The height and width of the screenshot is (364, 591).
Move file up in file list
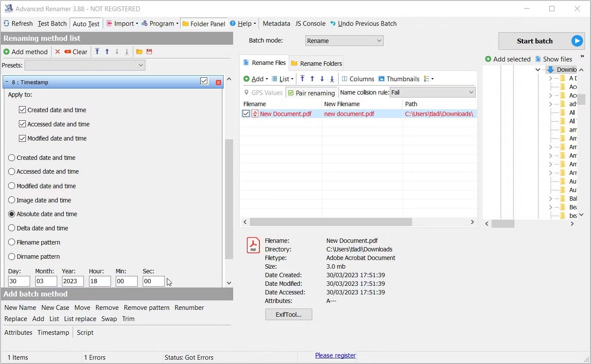click(312, 79)
